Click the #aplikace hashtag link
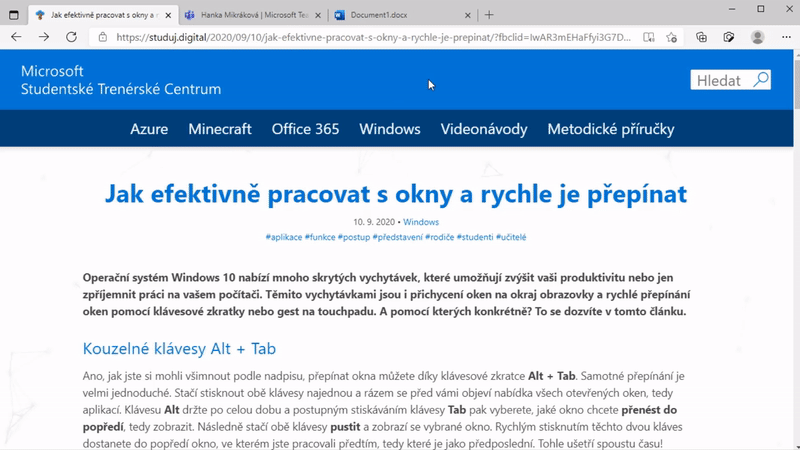 (x=285, y=237)
